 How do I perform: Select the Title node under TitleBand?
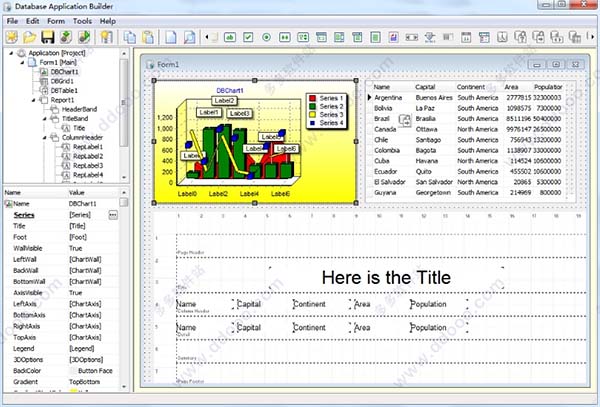79,128
